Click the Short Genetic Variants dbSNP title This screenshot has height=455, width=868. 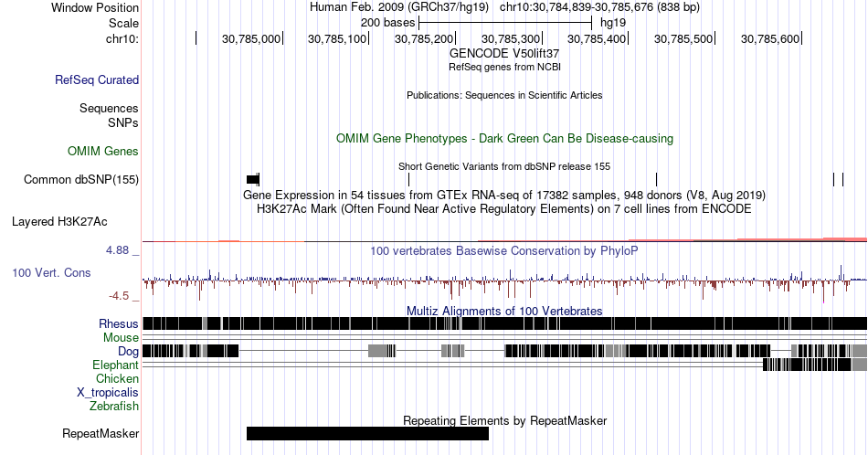(504, 166)
